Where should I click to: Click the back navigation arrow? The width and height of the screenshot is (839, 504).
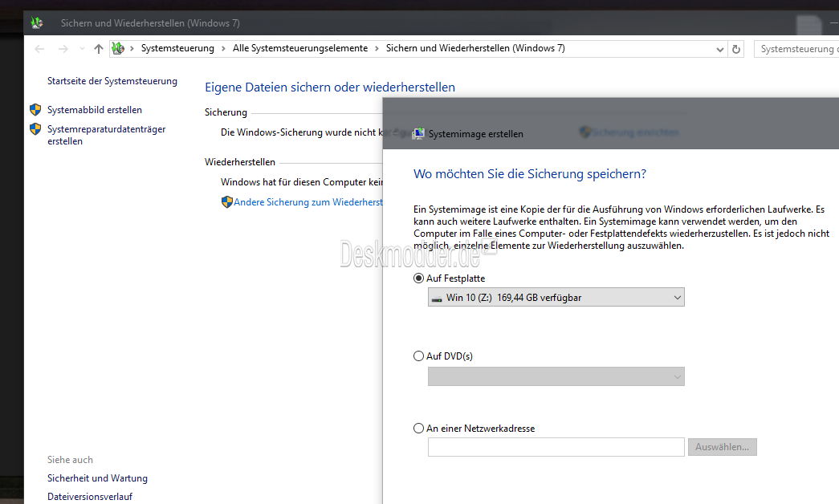39,49
